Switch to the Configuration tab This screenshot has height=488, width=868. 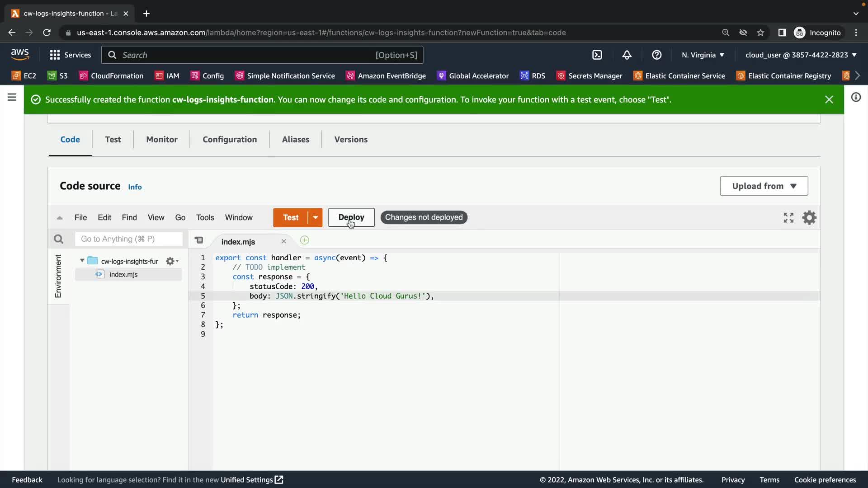click(230, 140)
